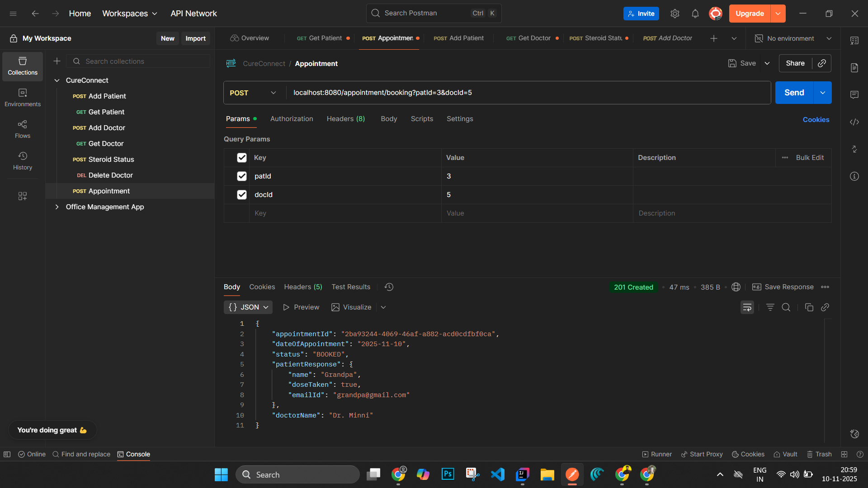This screenshot has width=868, height=488.
Task: Open the code snippet panel icon
Action: (x=854, y=122)
